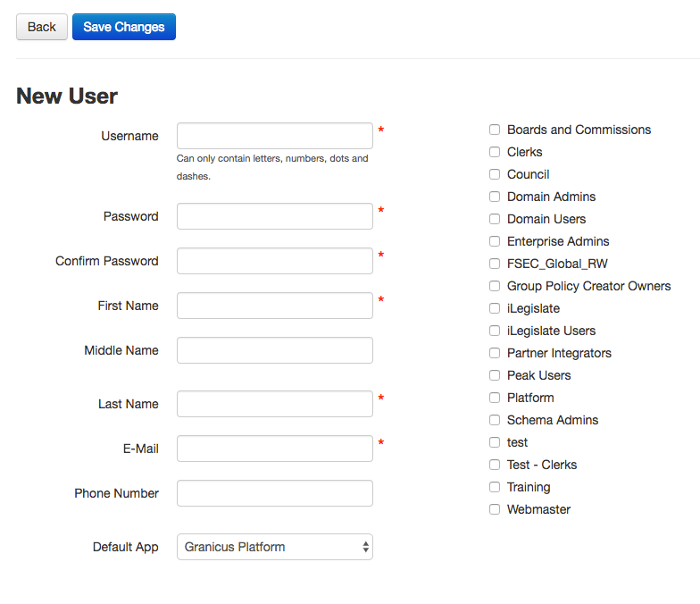The height and width of the screenshot is (604, 700).
Task: Click the Last Name input
Action: [275, 404]
